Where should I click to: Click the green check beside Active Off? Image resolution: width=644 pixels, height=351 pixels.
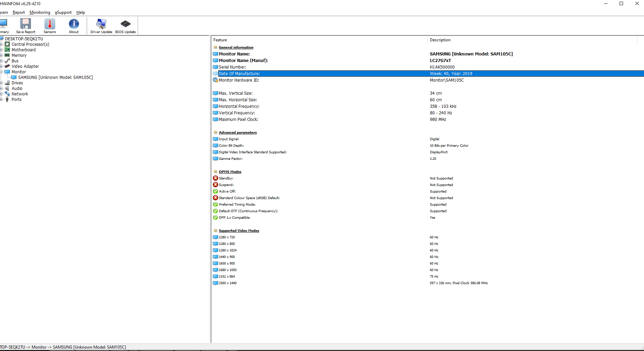(x=215, y=191)
